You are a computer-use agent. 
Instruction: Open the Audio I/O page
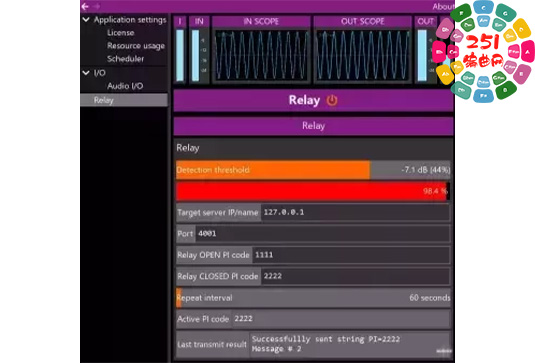[x=125, y=86]
